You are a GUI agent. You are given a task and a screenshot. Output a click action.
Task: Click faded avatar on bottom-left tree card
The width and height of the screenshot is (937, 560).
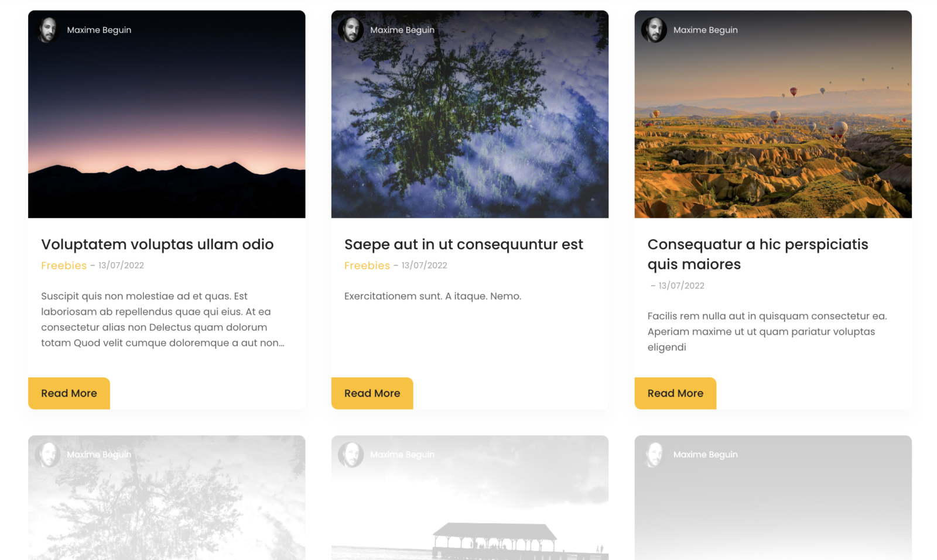[47, 454]
